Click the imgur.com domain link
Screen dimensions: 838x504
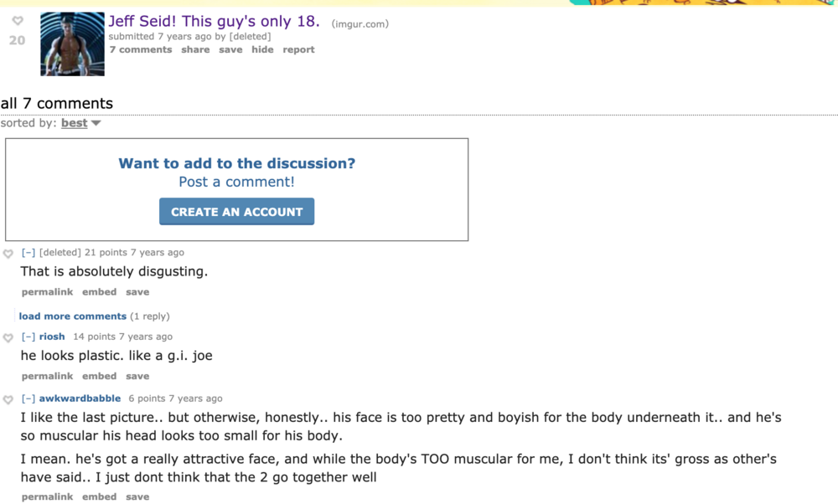[x=360, y=24]
